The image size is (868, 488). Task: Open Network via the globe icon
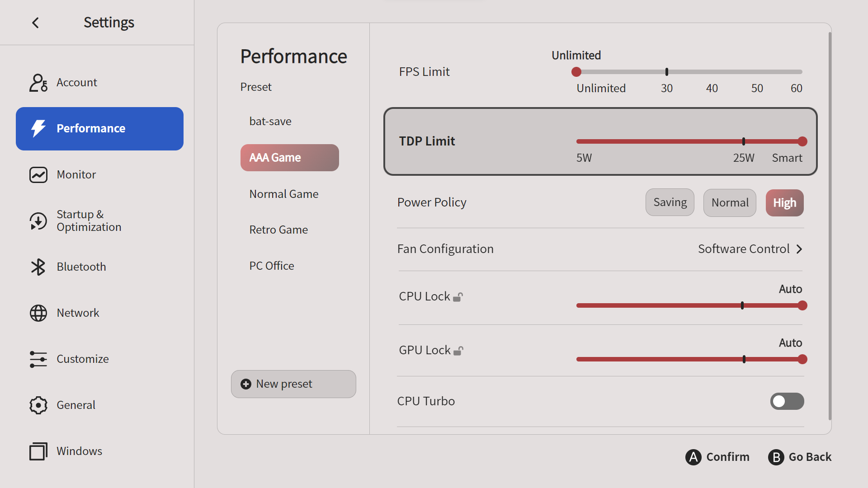38,313
